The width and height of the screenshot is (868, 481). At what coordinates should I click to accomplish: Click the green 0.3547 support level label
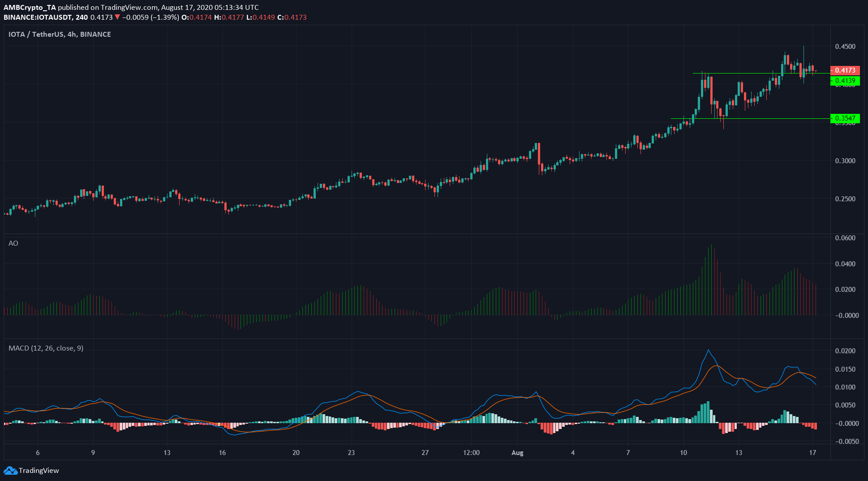click(x=845, y=118)
